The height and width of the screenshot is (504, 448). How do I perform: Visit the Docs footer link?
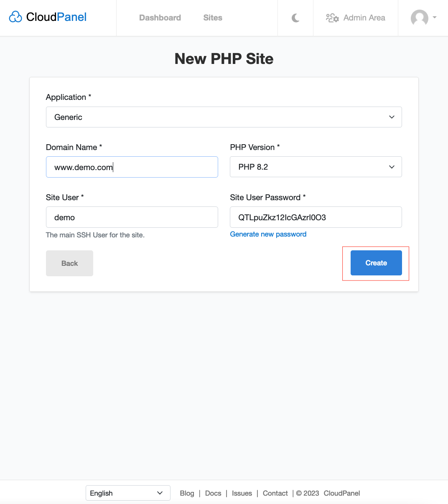213,493
